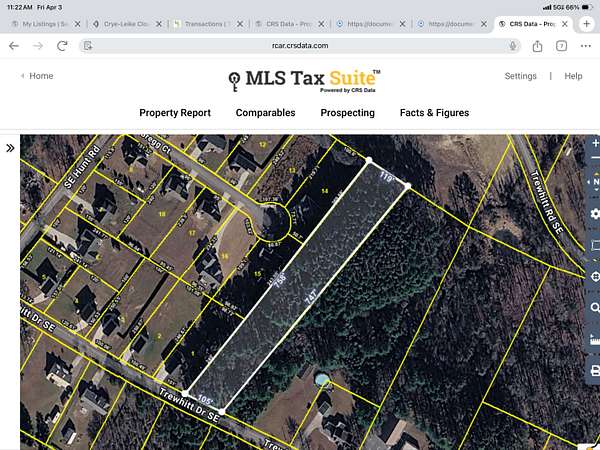Open a new browser tab

(x=587, y=23)
